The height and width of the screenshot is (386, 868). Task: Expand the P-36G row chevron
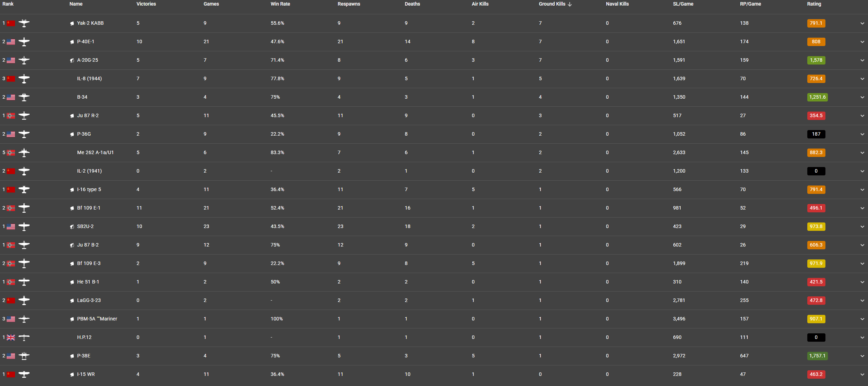862,134
